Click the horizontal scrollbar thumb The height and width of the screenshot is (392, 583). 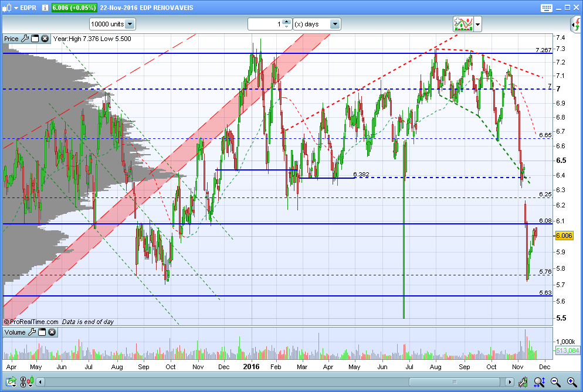tap(455, 381)
